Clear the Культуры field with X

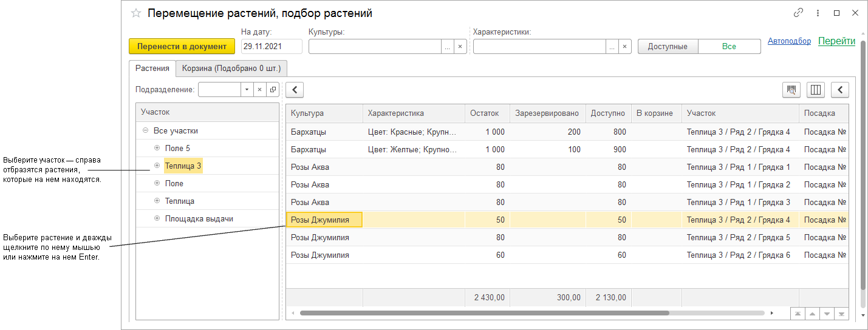(x=460, y=47)
